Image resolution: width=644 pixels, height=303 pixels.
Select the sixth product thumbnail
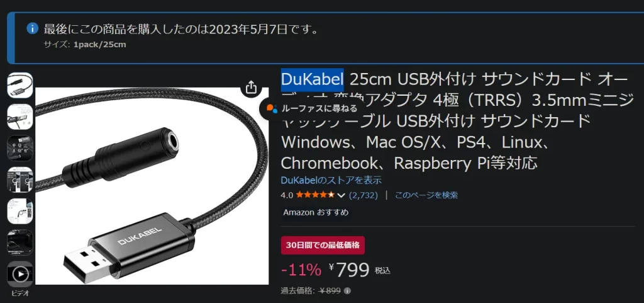point(20,243)
